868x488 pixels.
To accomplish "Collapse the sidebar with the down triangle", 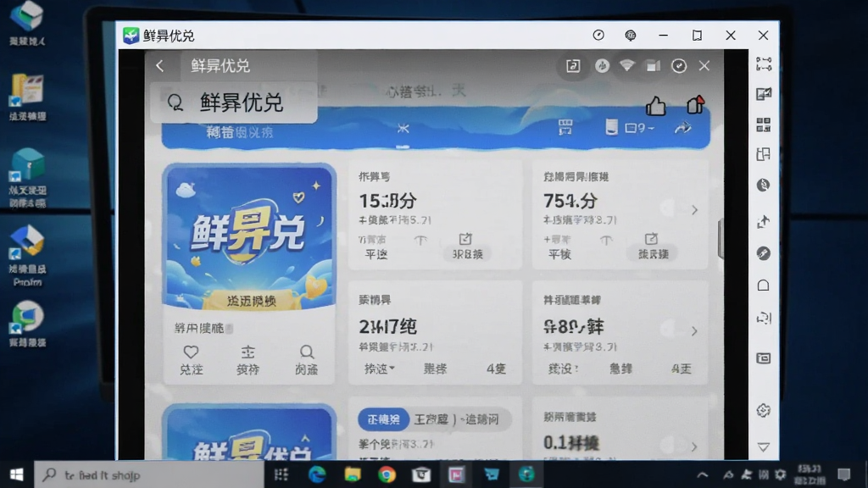I will pos(764,447).
